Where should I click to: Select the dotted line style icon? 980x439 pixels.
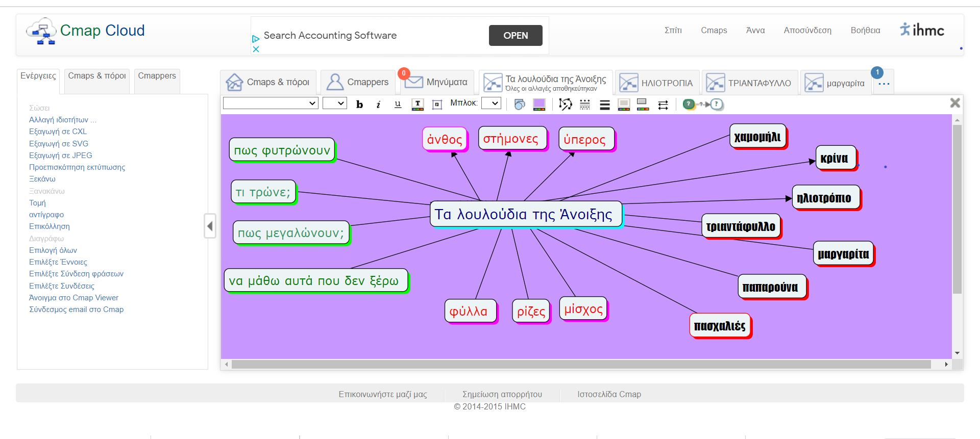click(x=585, y=105)
